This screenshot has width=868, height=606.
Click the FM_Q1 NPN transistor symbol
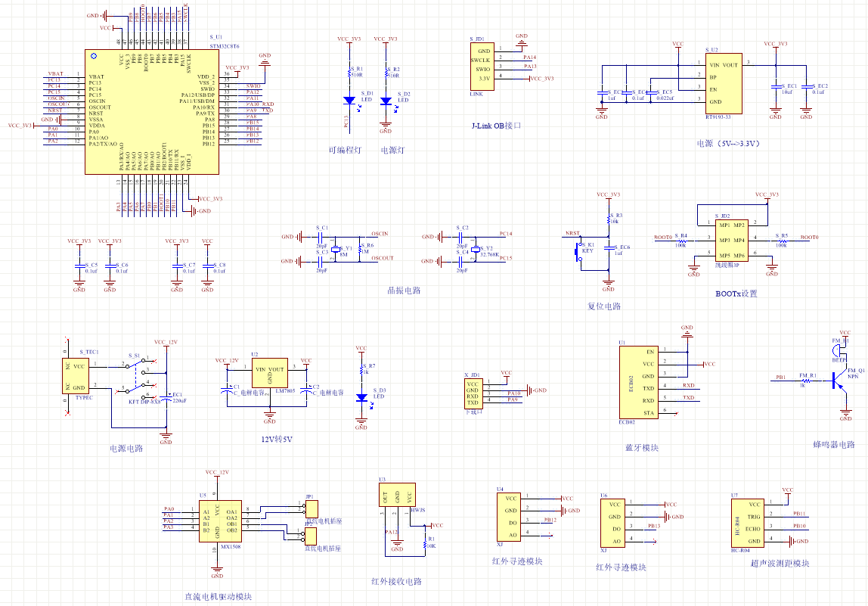839,381
